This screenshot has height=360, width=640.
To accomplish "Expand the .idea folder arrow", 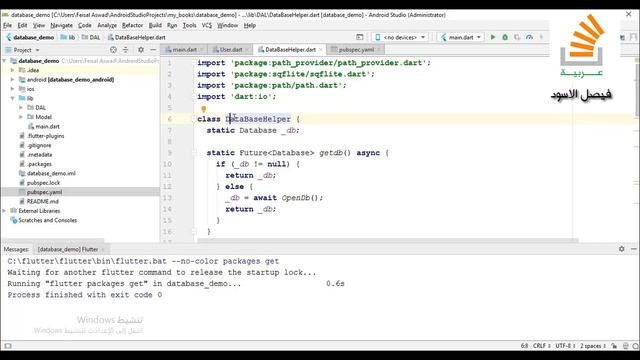I will [x=13, y=70].
